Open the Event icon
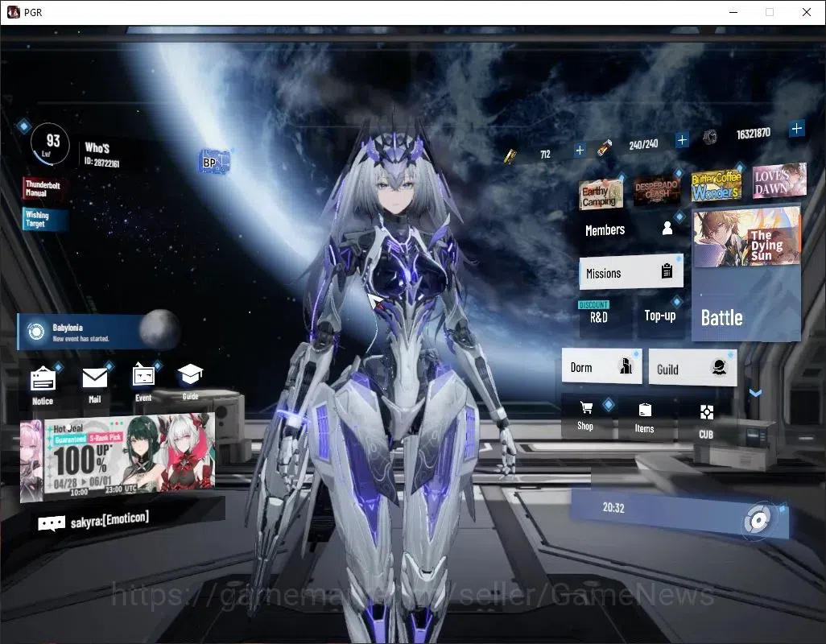Screen dimensions: 826x644 click(x=142, y=376)
